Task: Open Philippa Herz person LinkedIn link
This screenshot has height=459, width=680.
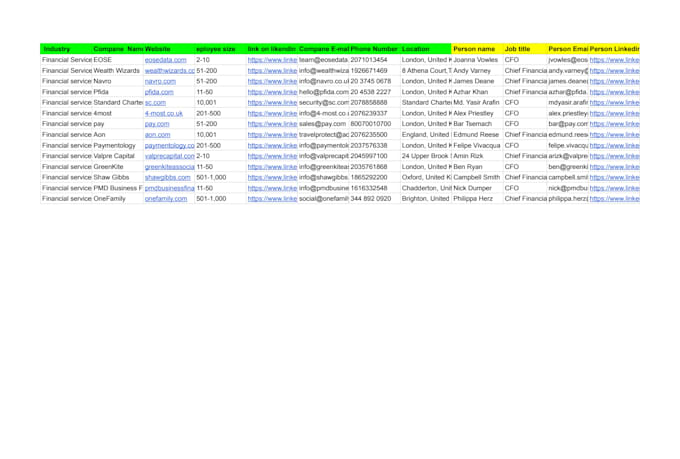Action: click(x=615, y=199)
